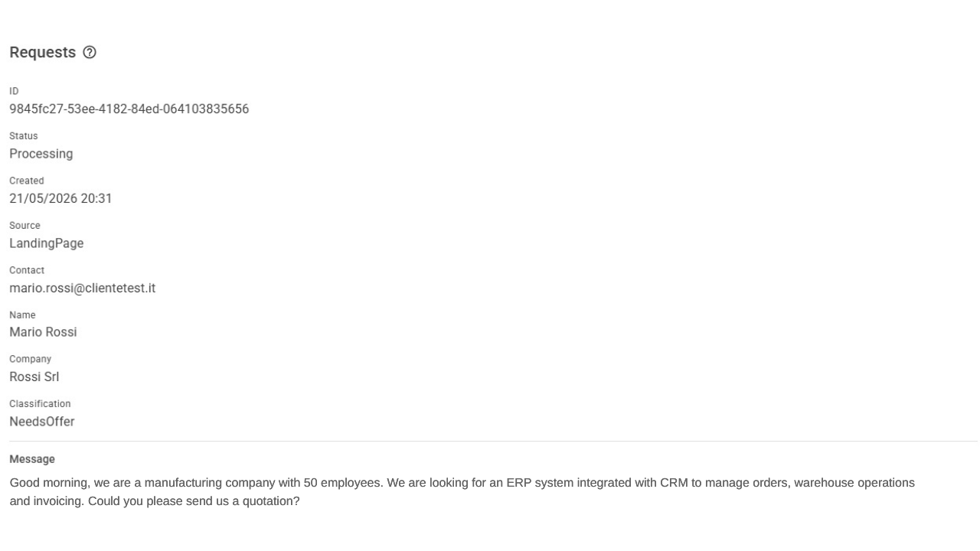Screen dimensions: 980x551
Task: Click the Status field label
Action: [24, 135]
